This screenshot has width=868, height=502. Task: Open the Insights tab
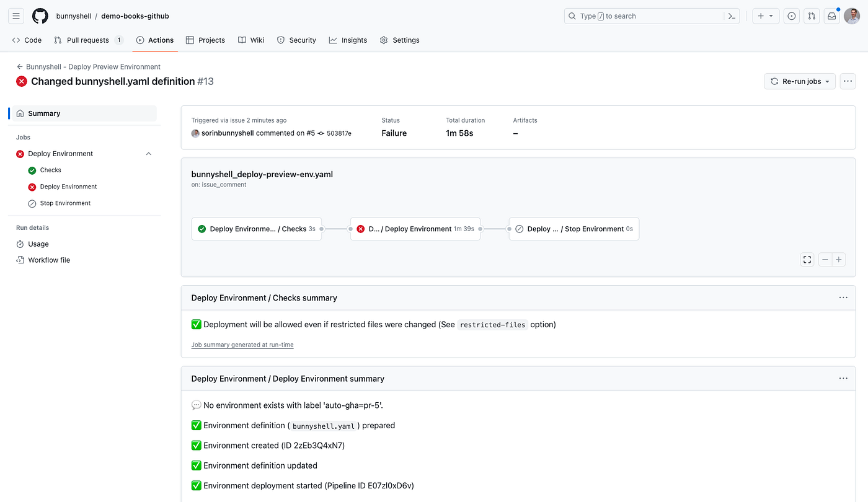[x=348, y=40]
